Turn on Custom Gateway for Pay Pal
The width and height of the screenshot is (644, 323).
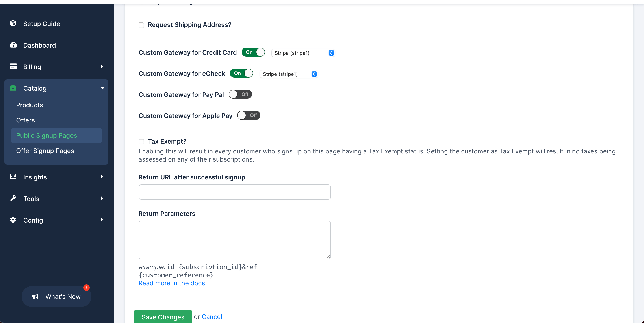(240, 94)
